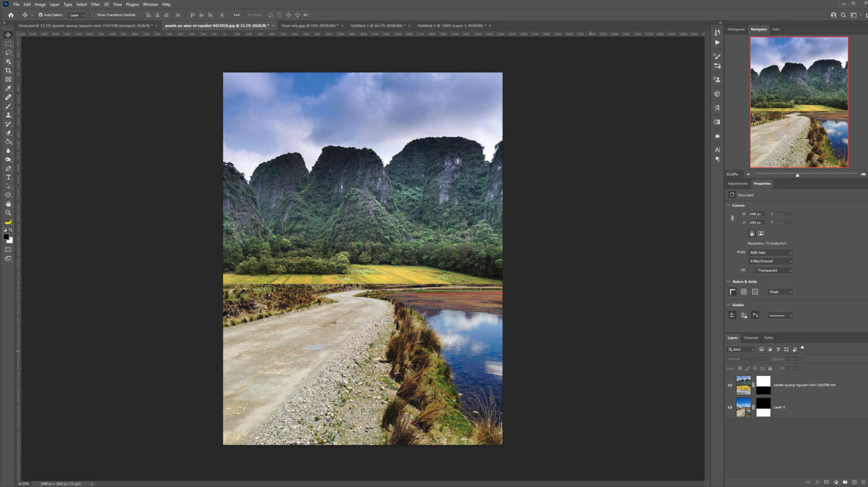Image resolution: width=868 pixels, height=487 pixels.
Task: Select the Clone Stamp tool
Action: [8, 115]
